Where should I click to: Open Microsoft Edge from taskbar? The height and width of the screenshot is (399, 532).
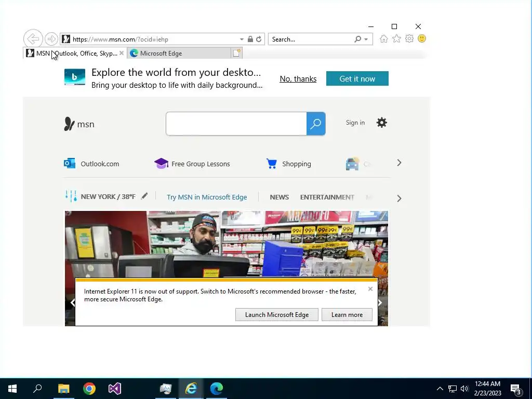coord(217,389)
